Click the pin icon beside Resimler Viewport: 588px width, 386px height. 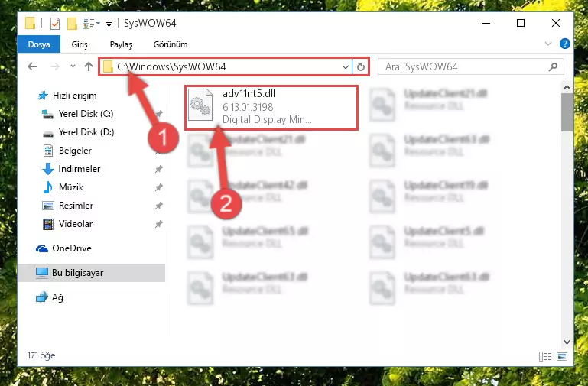pos(159,206)
